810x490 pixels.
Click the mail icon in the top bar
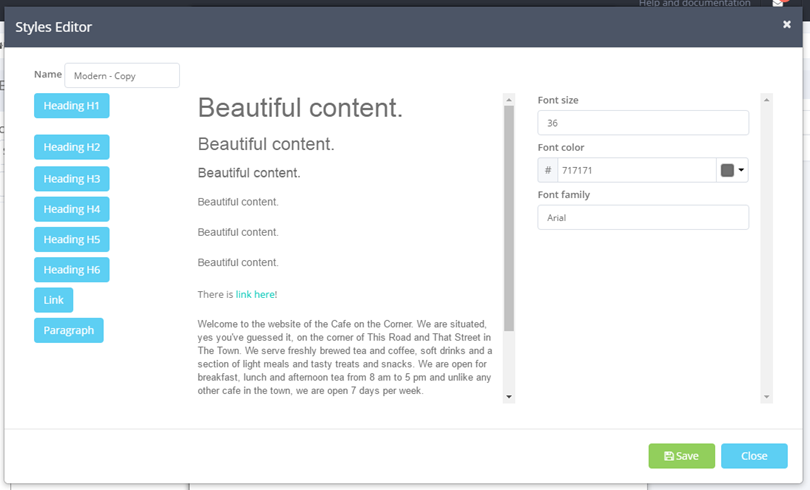pyautogui.click(x=778, y=3)
